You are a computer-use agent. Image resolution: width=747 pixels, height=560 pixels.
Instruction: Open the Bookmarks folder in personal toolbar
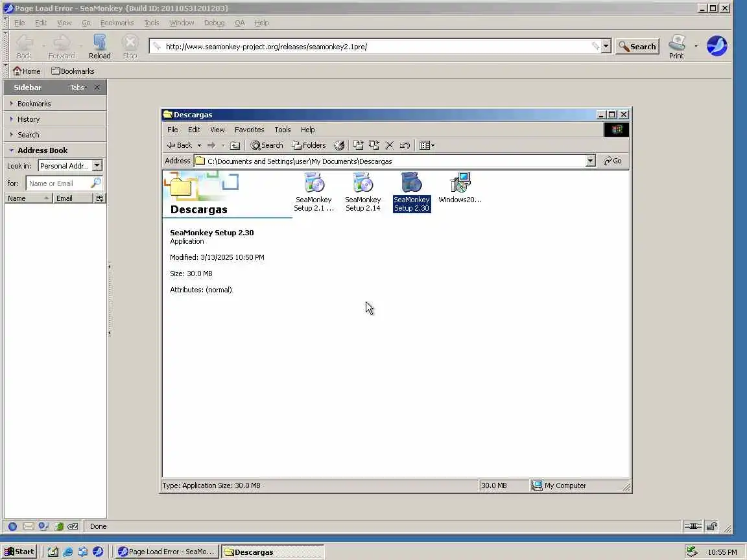pyautogui.click(x=73, y=71)
